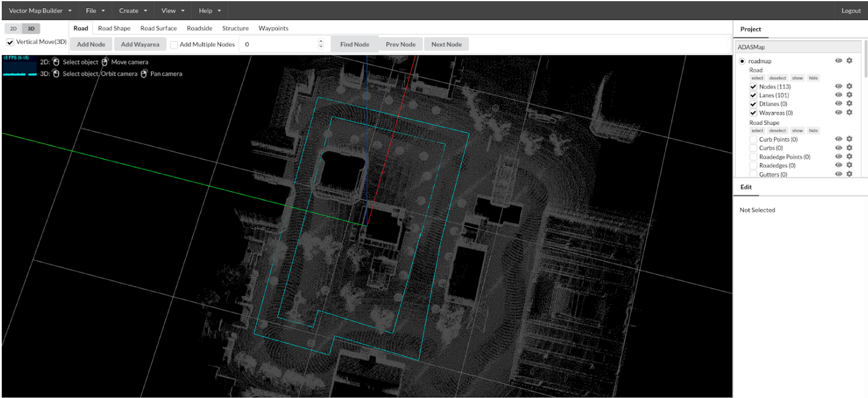Open gear settings for Lanes

849,95
